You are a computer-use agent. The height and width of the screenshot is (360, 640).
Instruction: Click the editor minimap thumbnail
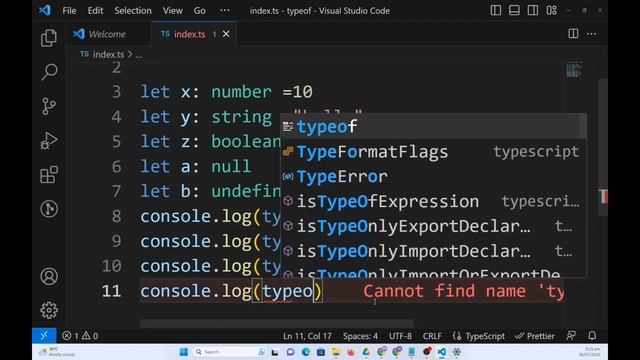click(x=573, y=70)
